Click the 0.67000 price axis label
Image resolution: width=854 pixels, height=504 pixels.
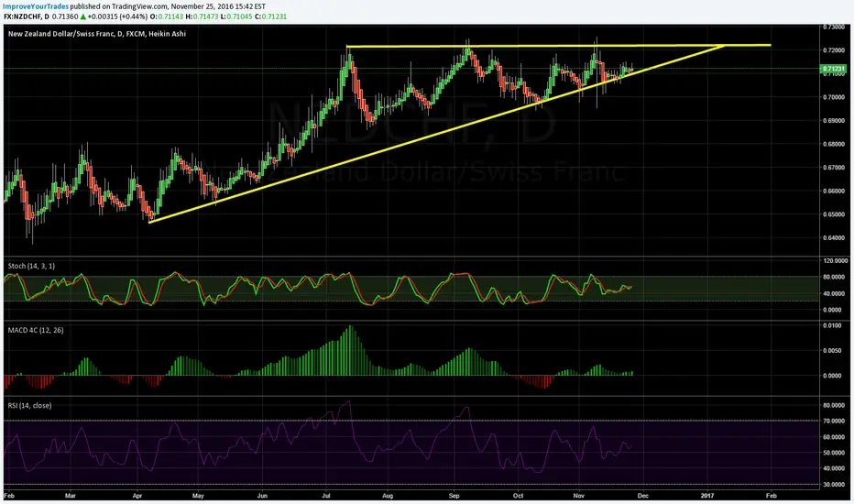(x=834, y=168)
